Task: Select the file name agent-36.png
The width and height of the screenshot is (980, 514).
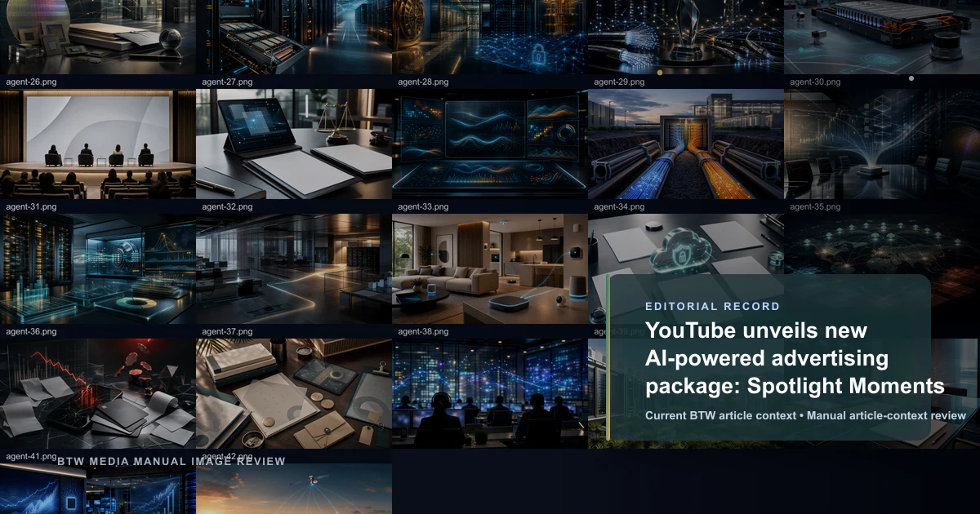Action: click(x=31, y=331)
